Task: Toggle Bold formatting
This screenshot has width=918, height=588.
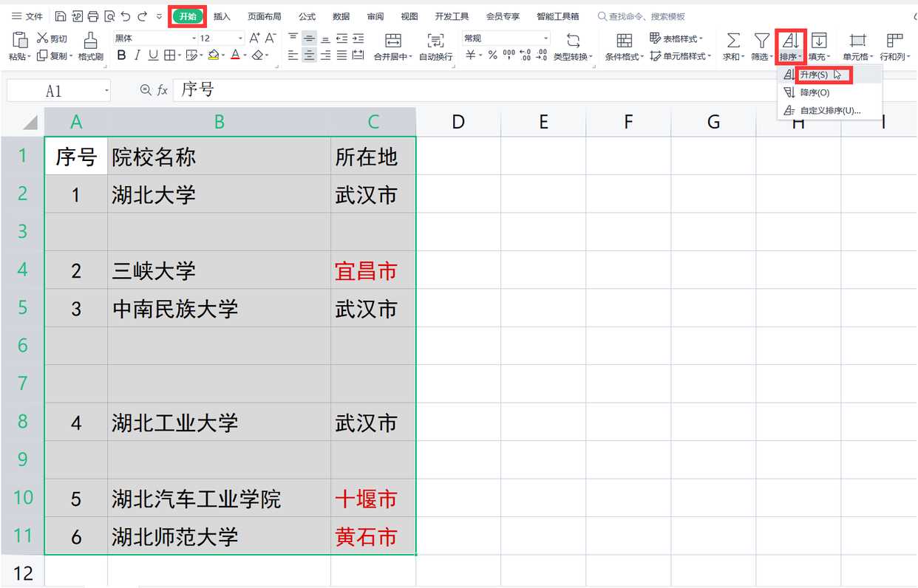Action: tap(122, 55)
